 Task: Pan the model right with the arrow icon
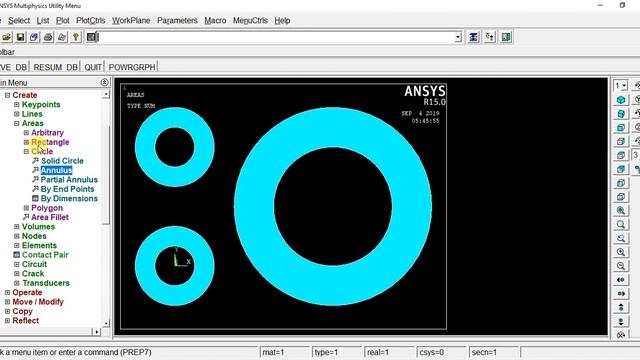[621, 294]
